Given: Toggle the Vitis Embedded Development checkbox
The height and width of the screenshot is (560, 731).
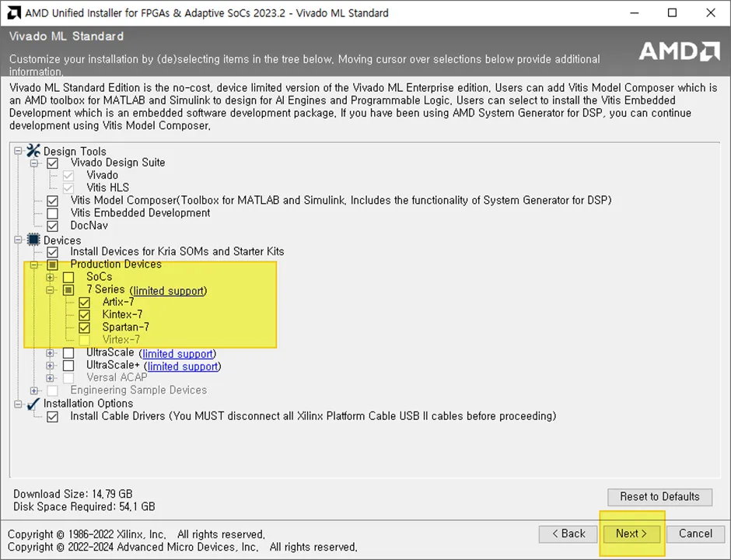Looking at the screenshot, I should tap(53, 214).
